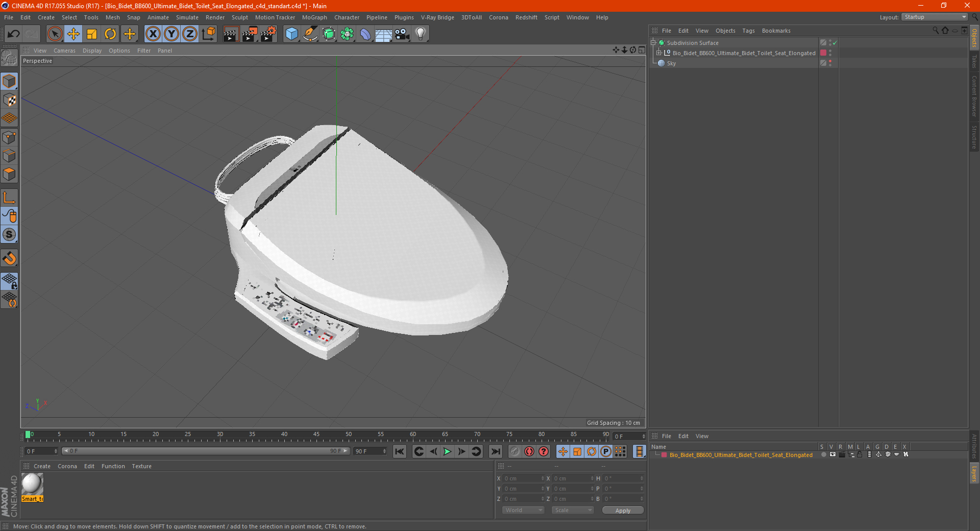
Task: Open the Takes side tab
Action: pos(974,62)
